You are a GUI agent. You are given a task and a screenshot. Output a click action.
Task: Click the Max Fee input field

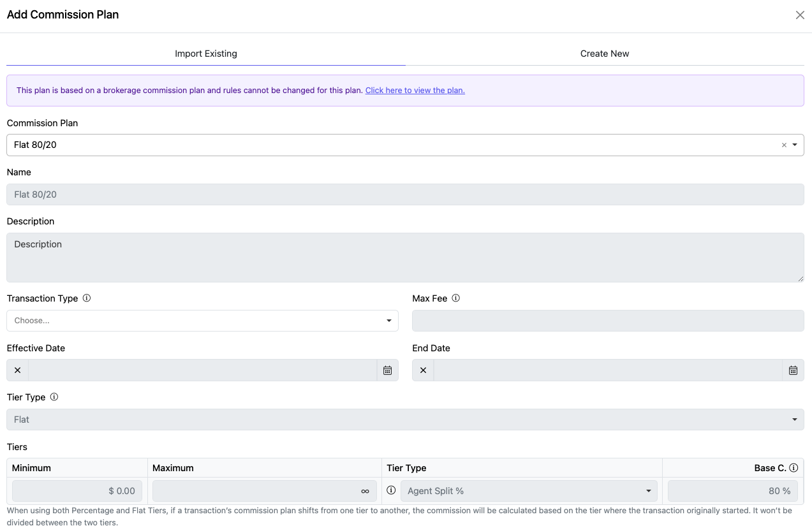[x=608, y=321]
